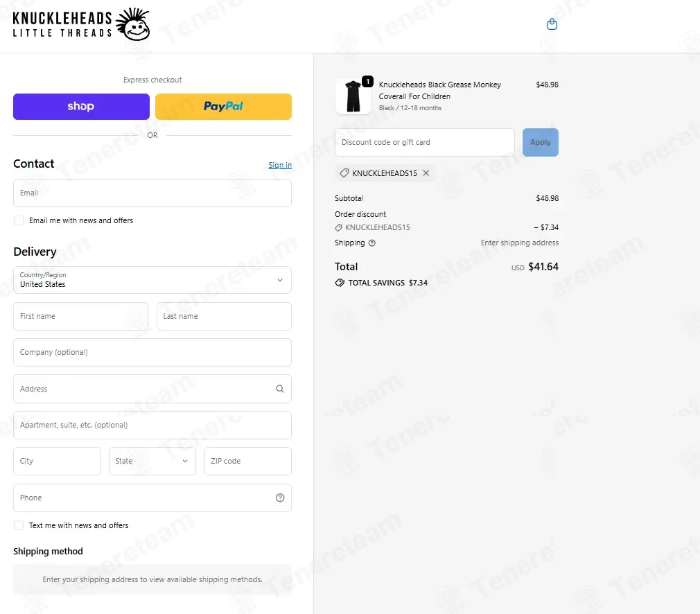The width and height of the screenshot is (700, 614).
Task: Focus the Email input field
Action: (x=152, y=193)
